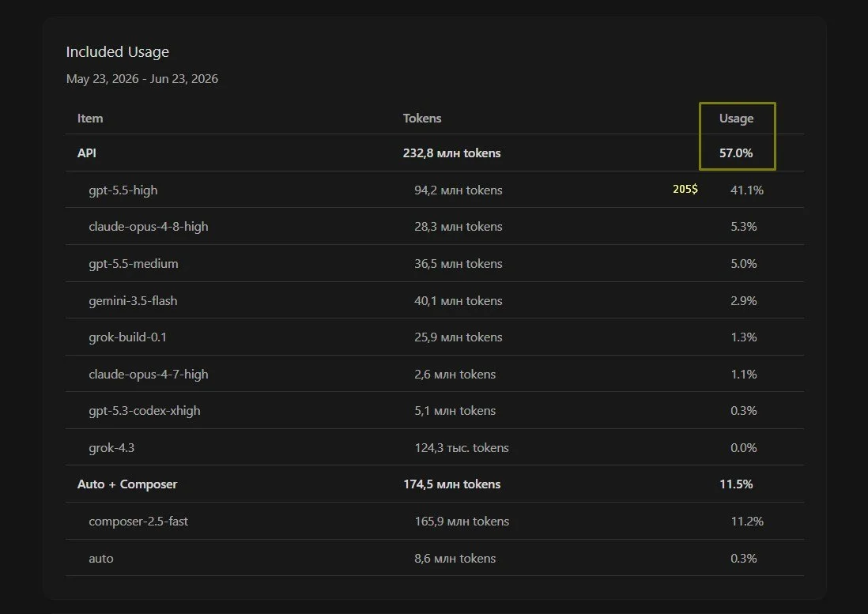Viewport: 868px width, 614px height.
Task: Select the date range May 23, 2026 - Jun 23, 2026
Action: coord(142,78)
